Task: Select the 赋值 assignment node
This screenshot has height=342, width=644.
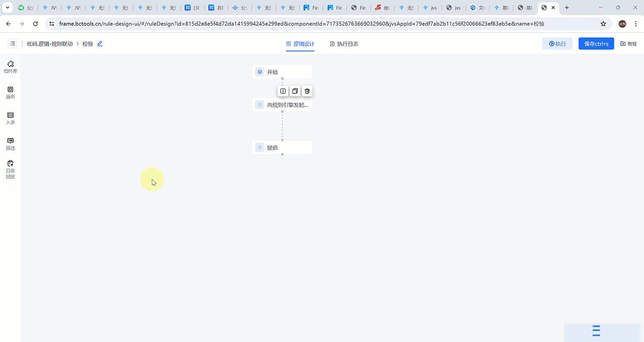Action: point(282,147)
